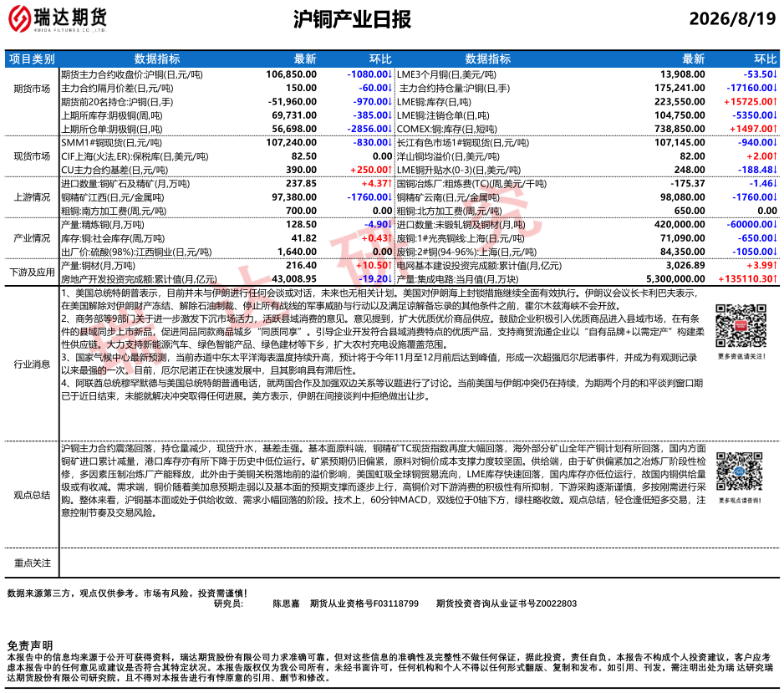784x693 pixels.
Task: Click change value +15725.00 for LME铜库存
Action: coord(751,101)
